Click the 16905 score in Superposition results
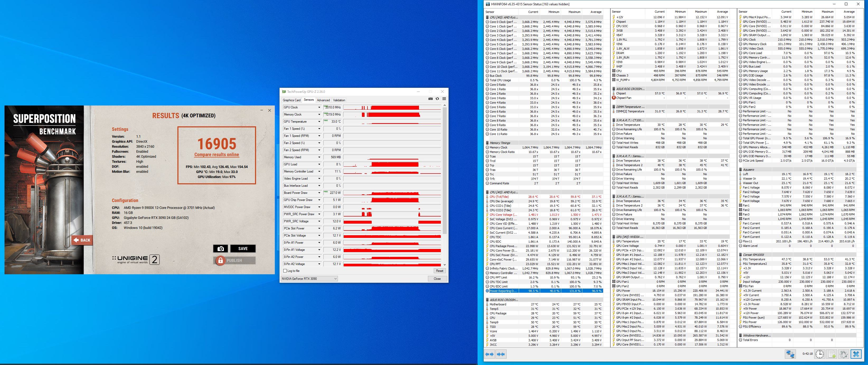 point(217,144)
